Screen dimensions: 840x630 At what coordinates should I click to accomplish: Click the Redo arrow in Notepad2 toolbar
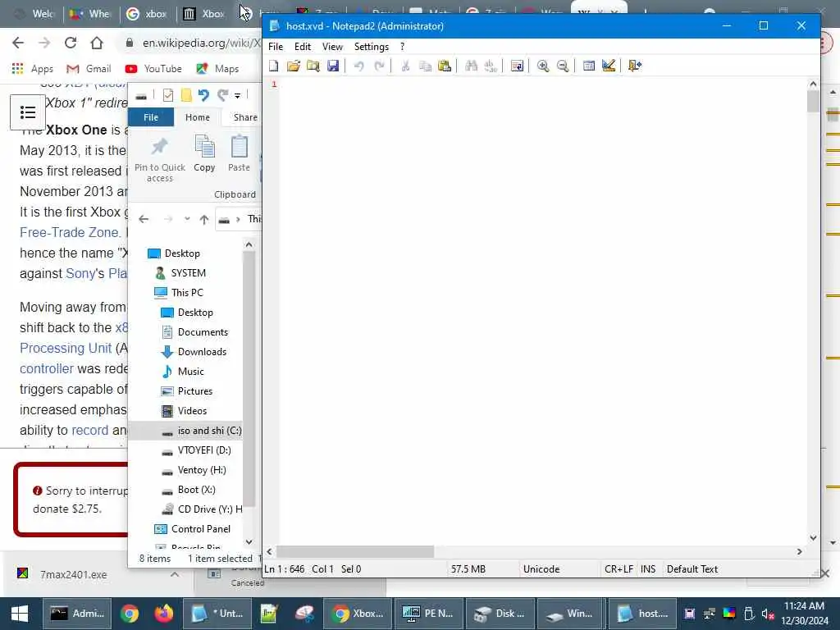pos(379,66)
